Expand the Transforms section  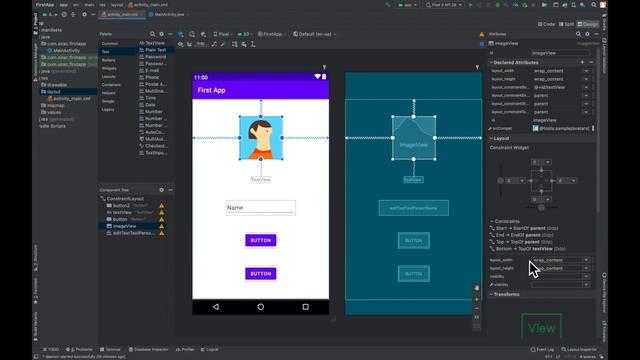pyautogui.click(x=491, y=294)
